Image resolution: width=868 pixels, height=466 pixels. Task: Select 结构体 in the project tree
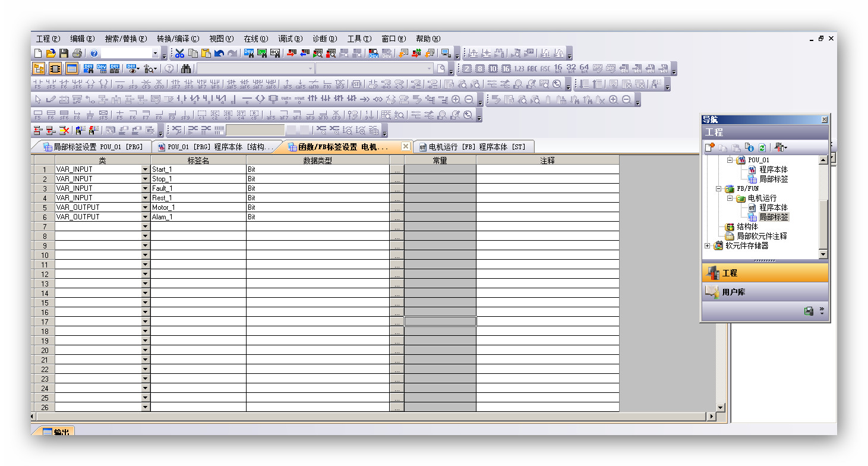tap(747, 226)
